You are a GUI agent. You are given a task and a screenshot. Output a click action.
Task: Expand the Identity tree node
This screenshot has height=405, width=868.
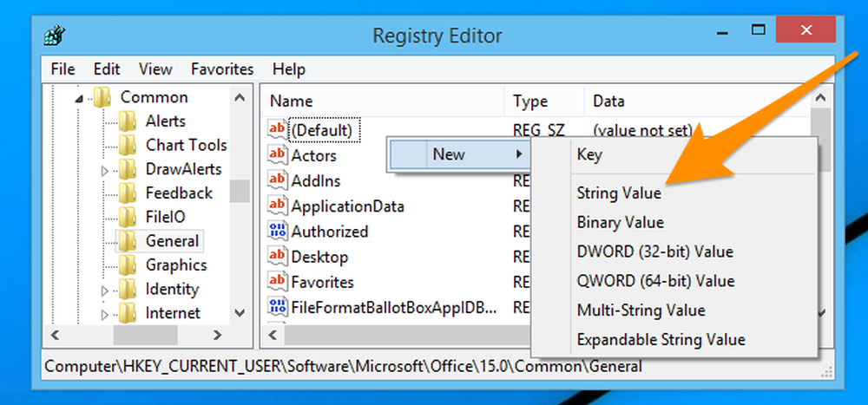tap(105, 291)
